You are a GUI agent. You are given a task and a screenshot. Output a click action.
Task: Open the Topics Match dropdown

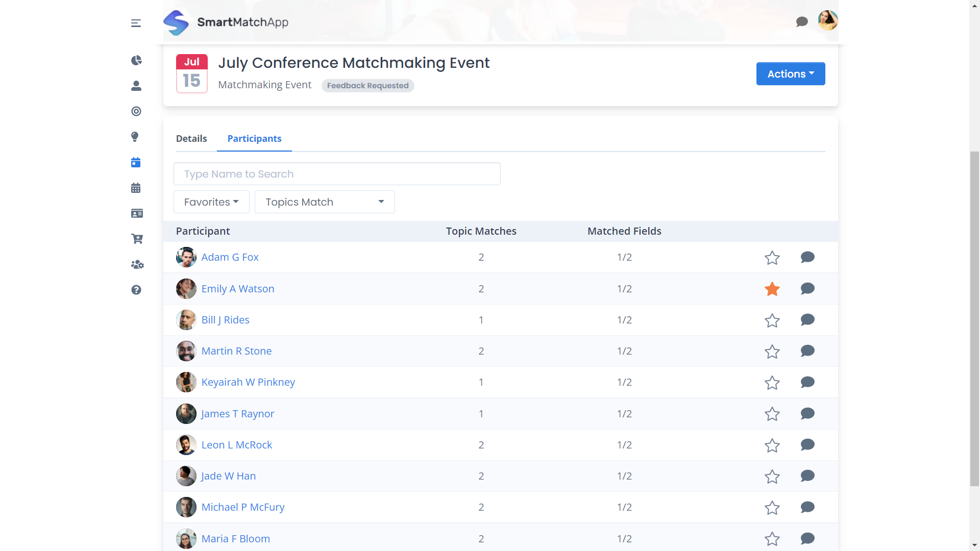click(x=325, y=202)
